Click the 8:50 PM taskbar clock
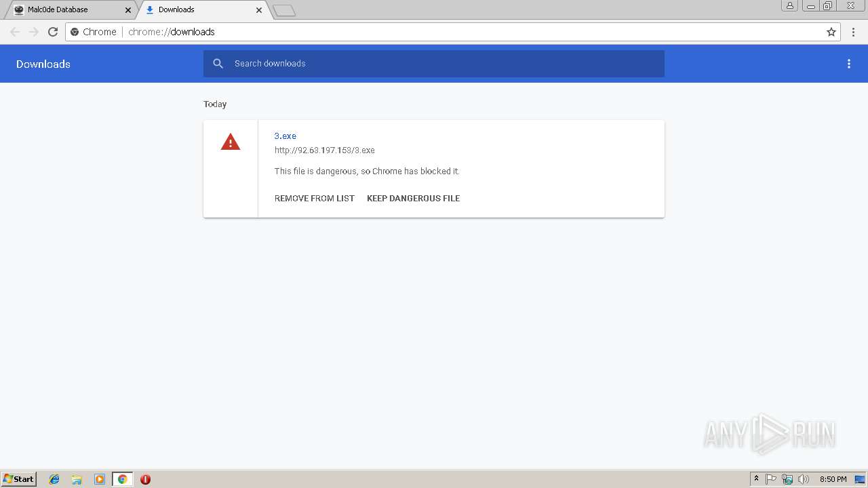Viewport: 868px width, 488px height. (833, 479)
